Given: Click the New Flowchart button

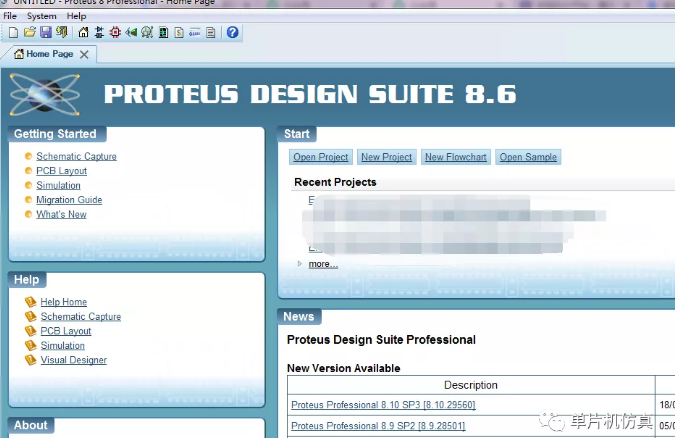Looking at the screenshot, I should point(455,157).
